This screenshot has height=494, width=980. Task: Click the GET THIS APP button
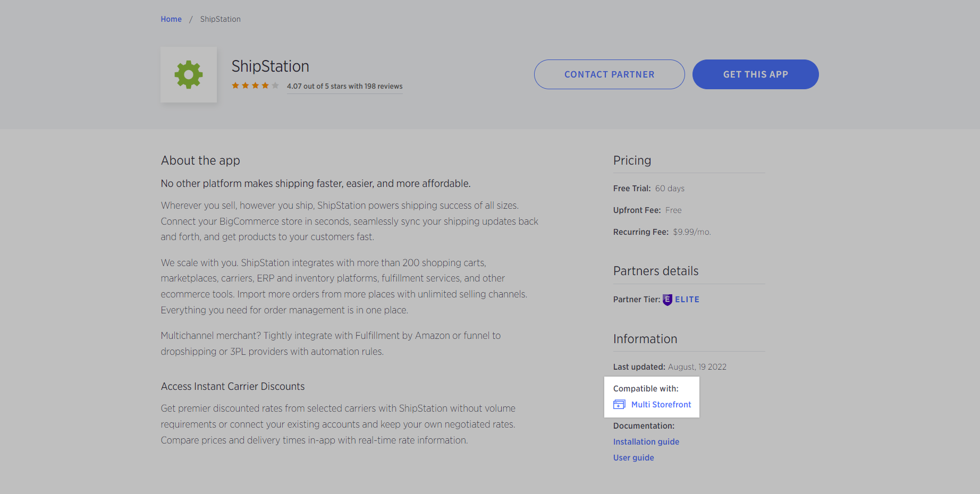click(x=755, y=74)
